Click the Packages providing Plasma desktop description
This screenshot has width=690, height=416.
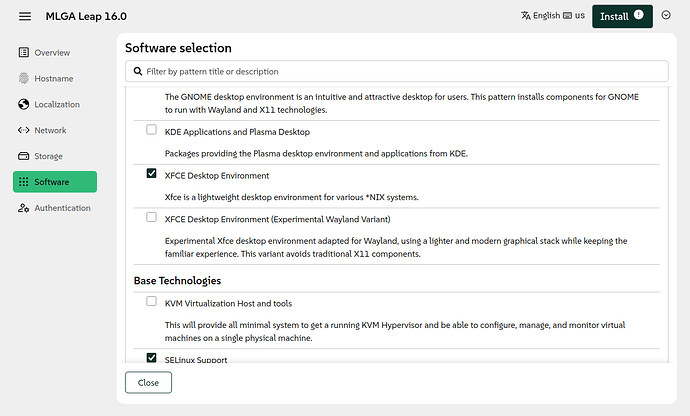(x=316, y=154)
